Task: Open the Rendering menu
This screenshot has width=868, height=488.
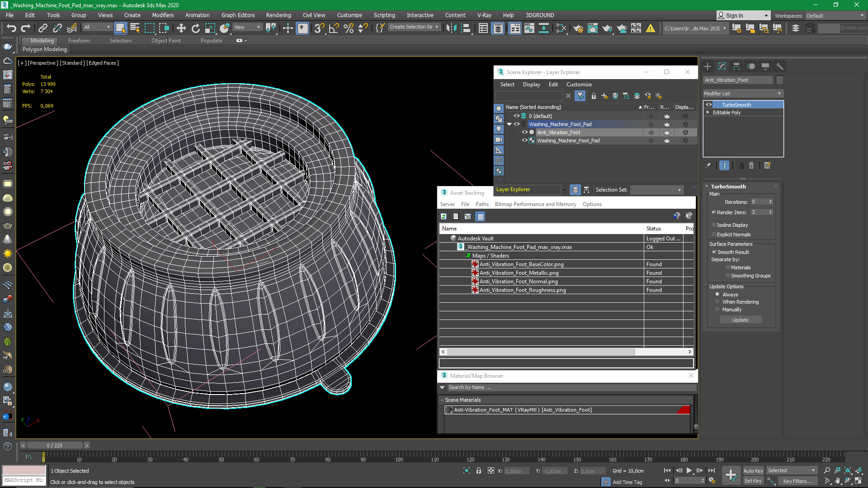Action: [x=278, y=15]
